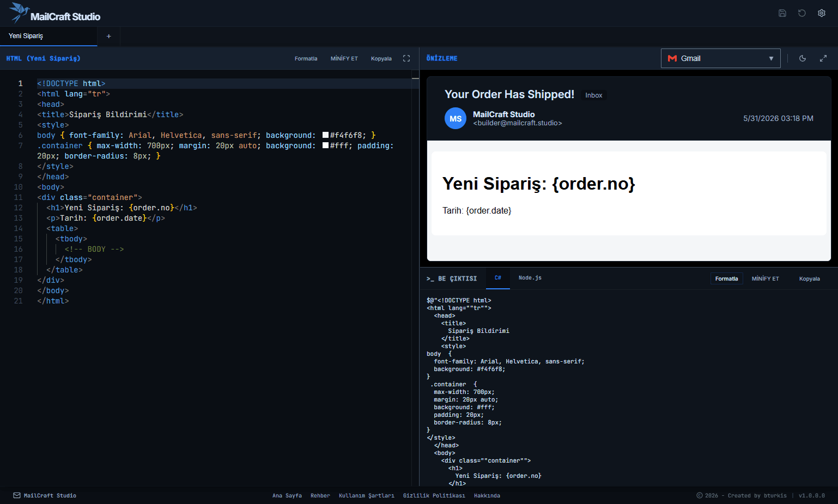Image resolution: width=838 pixels, height=504 pixels.
Task: Click sender address builder@mailcraft.studio
Action: [517, 123]
